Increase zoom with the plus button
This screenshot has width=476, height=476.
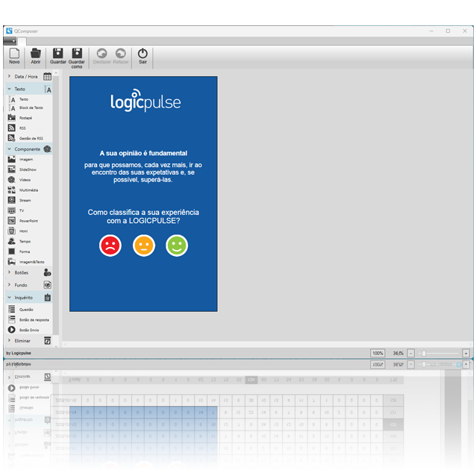pyautogui.click(x=466, y=354)
